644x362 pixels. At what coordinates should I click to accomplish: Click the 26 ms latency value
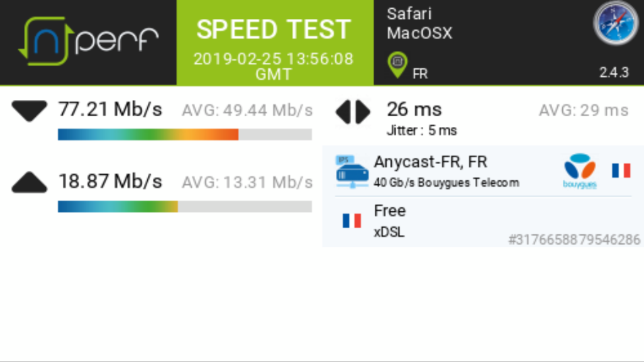(414, 109)
